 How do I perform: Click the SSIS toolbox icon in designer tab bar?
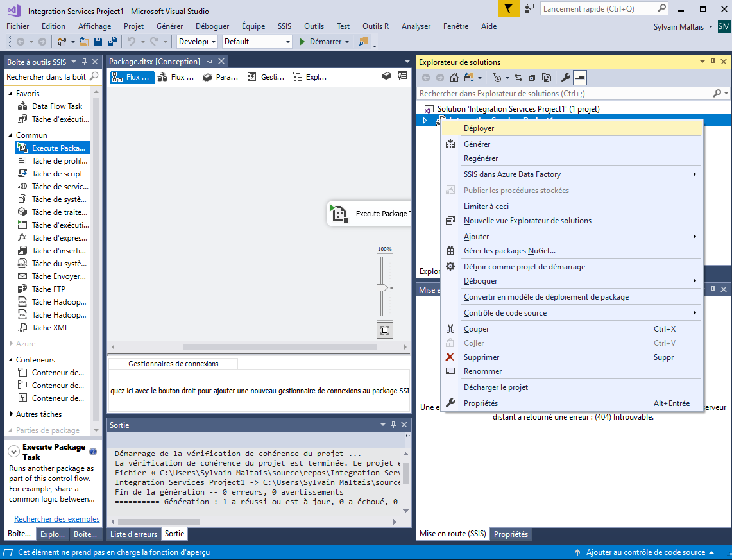coord(387,76)
